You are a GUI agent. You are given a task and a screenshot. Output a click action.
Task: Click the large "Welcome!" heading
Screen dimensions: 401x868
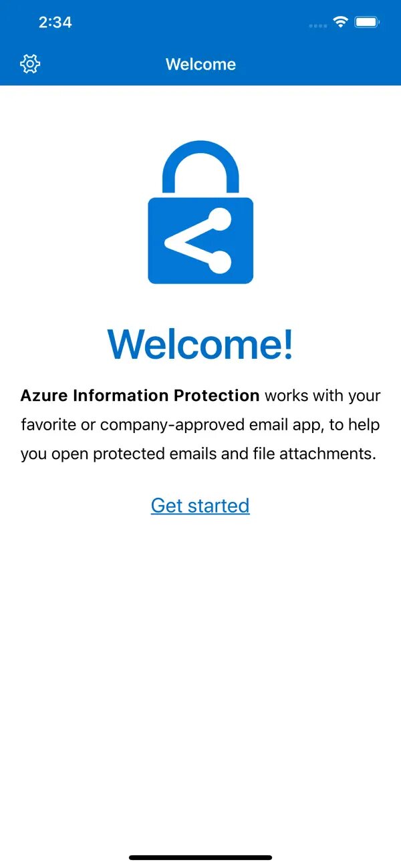coord(200,343)
